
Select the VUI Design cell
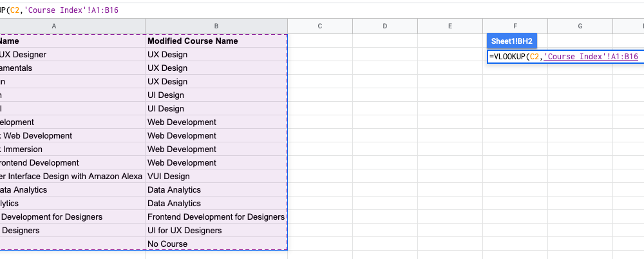169,177
